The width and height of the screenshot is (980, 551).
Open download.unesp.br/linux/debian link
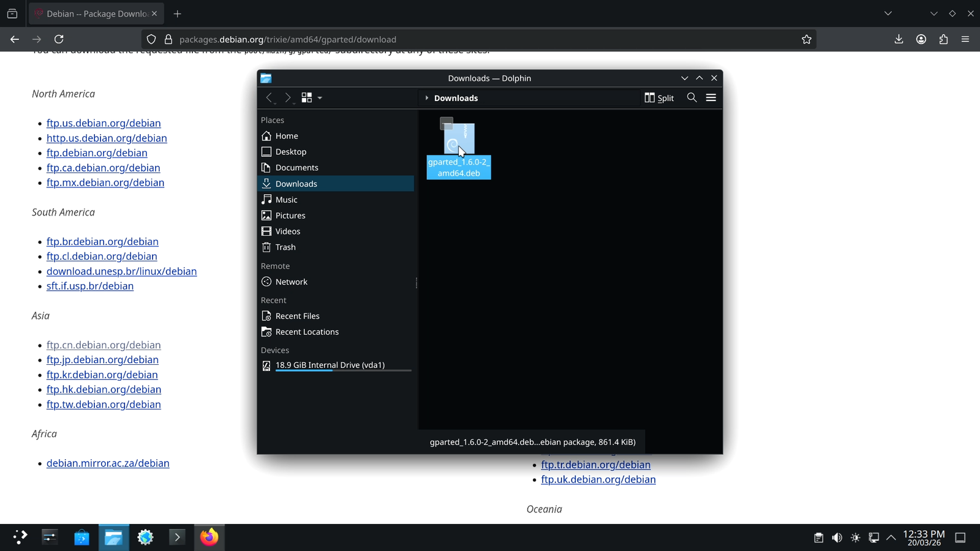click(x=122, y=271)
